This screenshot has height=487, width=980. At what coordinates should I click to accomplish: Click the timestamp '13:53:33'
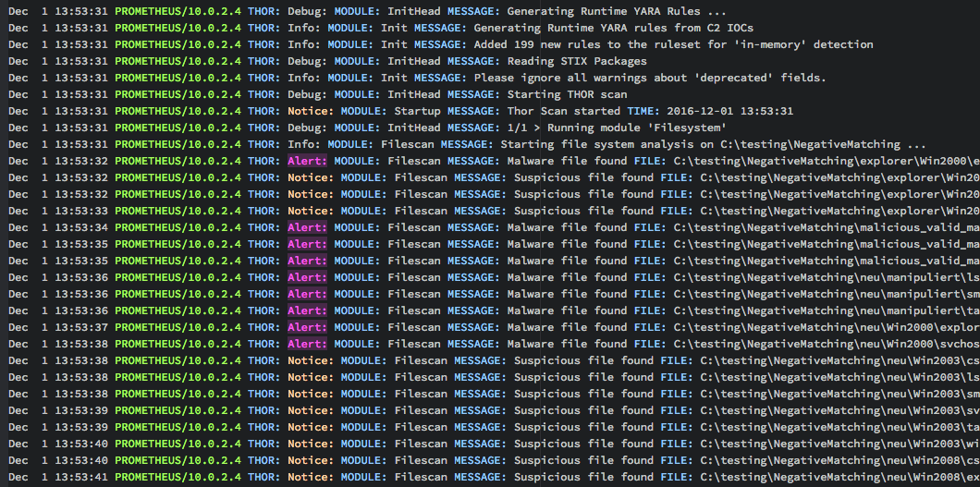point(81,211)
